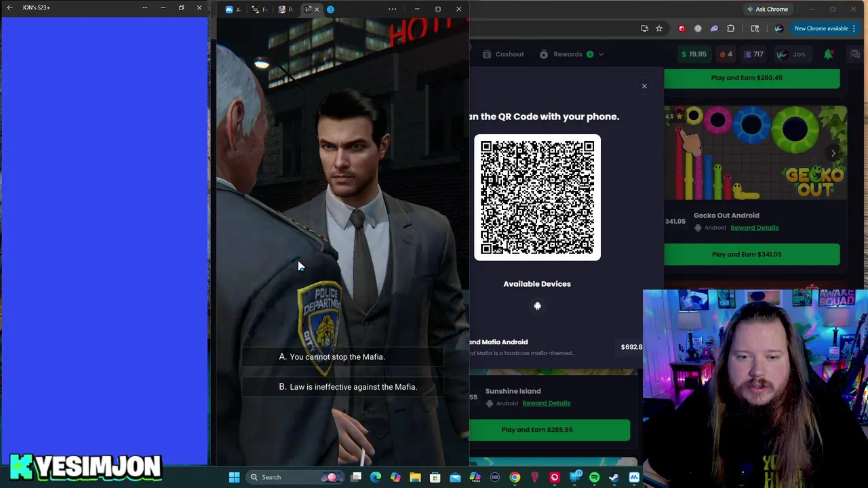The width and height of the screenshot is (868, 488).
Task: Open the purple Chrome extension icon
Action: click(x=714, y=28)
